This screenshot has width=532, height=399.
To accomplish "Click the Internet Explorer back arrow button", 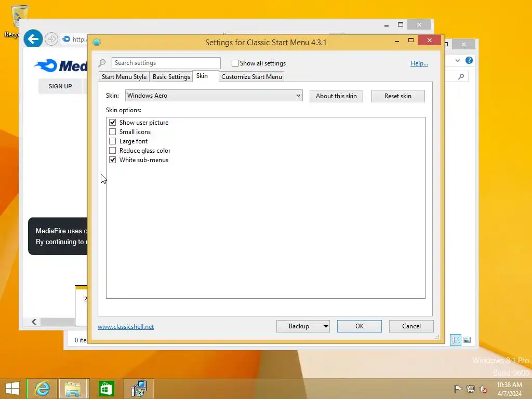I will tap(33, 39).
